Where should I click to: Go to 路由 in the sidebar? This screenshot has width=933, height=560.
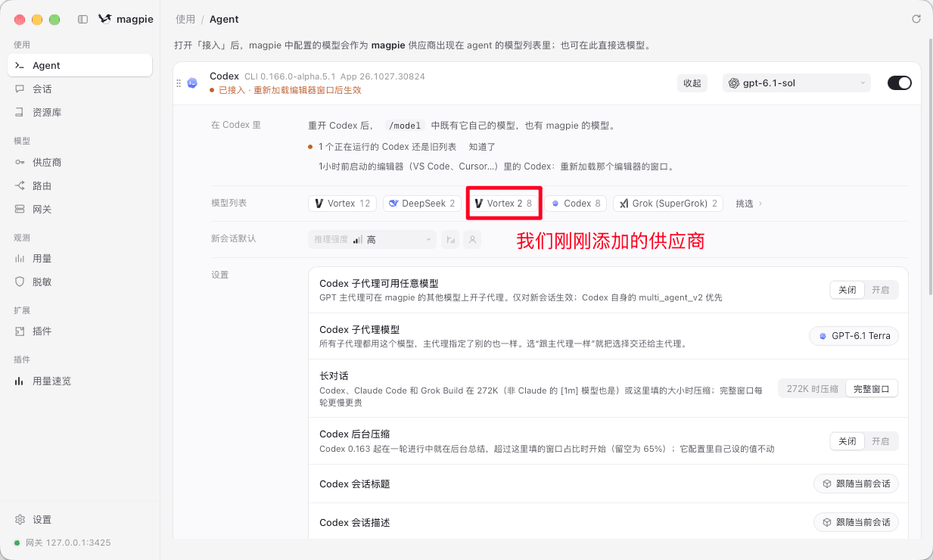[x=79, y=186]
